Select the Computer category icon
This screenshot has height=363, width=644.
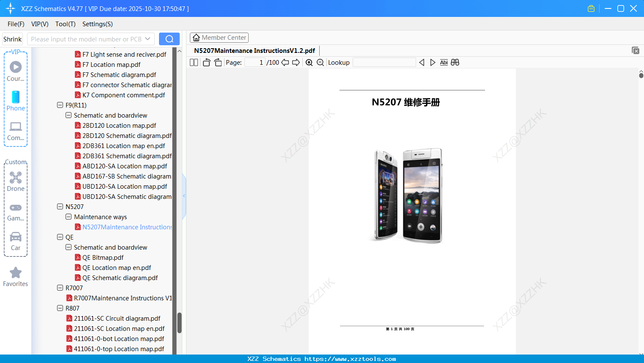coord(16,126)
